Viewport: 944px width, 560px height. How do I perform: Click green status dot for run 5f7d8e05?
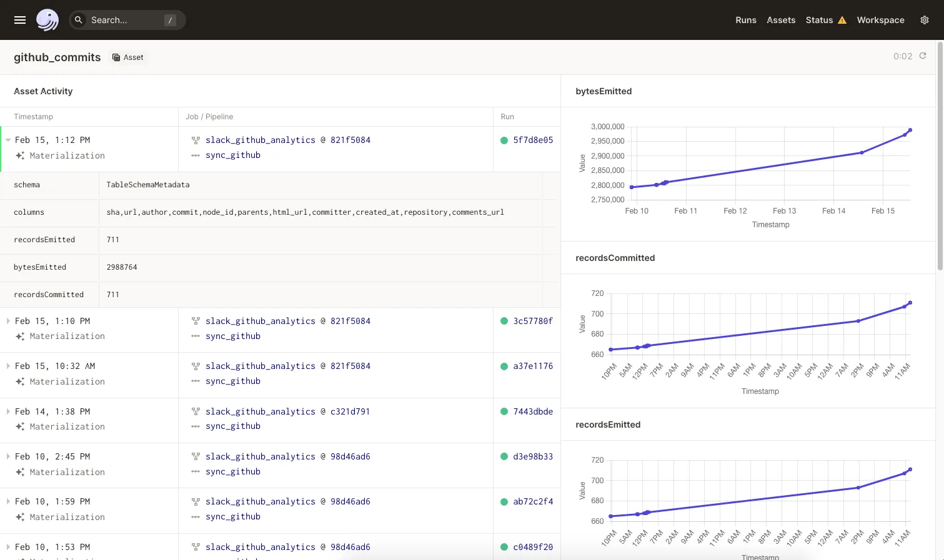coord(504,140)
